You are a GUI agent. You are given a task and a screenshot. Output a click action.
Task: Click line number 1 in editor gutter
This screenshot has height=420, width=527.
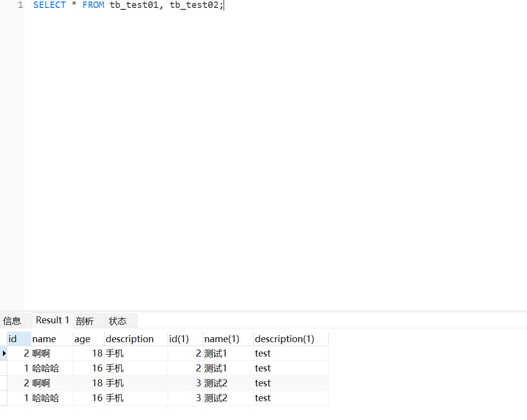coord(20,5)
